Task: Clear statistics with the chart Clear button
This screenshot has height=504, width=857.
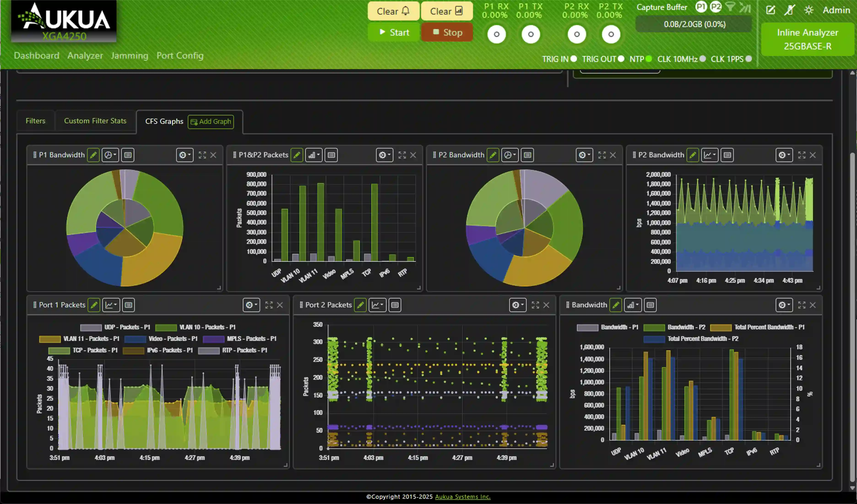Action: [x=447, y=11]
